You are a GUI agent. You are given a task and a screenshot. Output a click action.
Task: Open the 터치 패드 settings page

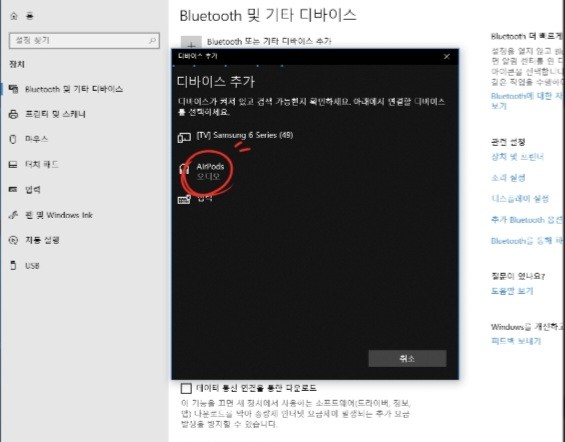tap(41, 165)
